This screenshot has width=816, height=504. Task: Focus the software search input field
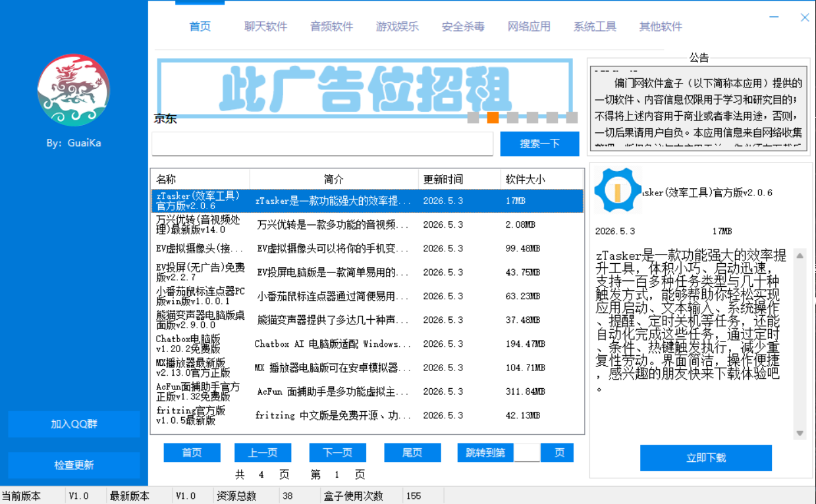click(322, 143)
